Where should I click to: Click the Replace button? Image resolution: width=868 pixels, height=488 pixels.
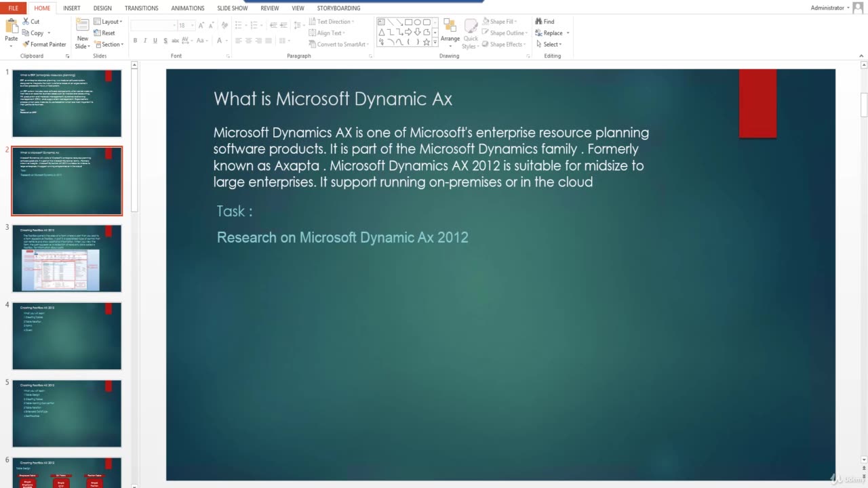click(x=548, y=33)
